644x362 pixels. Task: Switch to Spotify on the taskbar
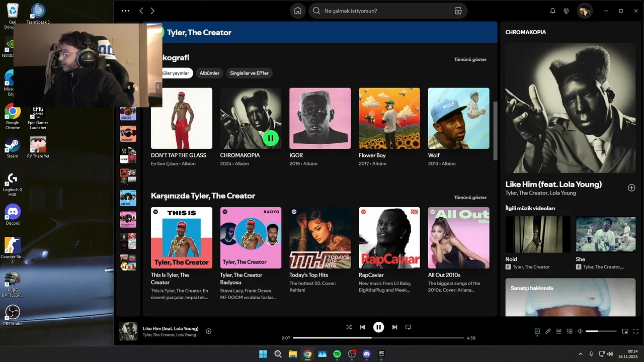pos(337,354)
